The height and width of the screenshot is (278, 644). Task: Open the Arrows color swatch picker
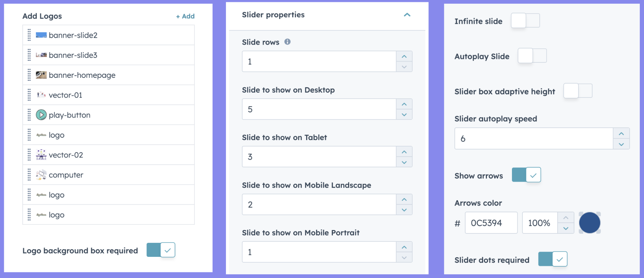[590, 223]
